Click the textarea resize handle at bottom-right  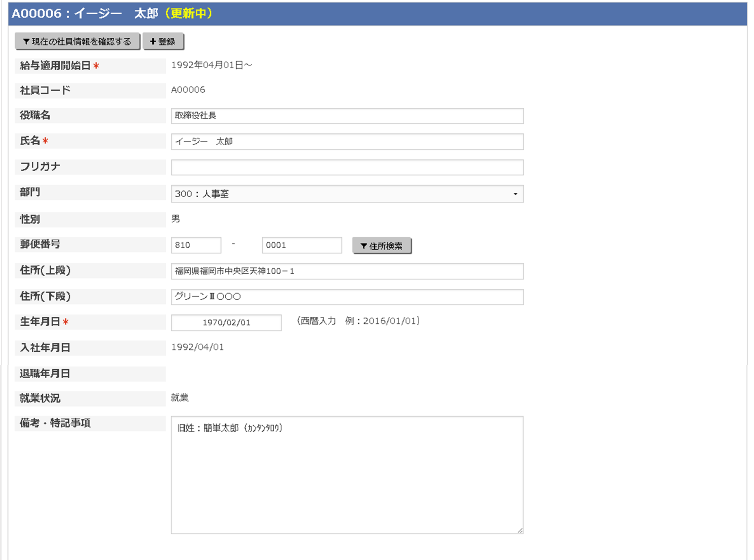point(521,530)
